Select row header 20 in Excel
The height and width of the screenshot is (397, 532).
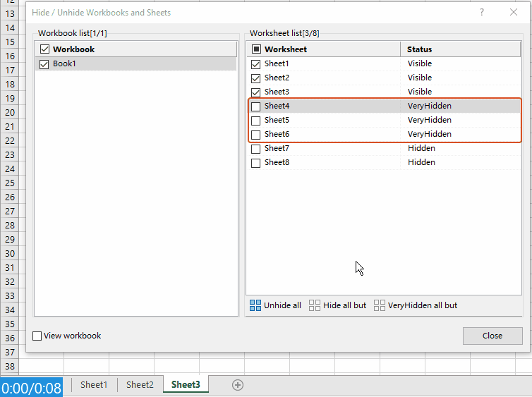coord(10,113)
